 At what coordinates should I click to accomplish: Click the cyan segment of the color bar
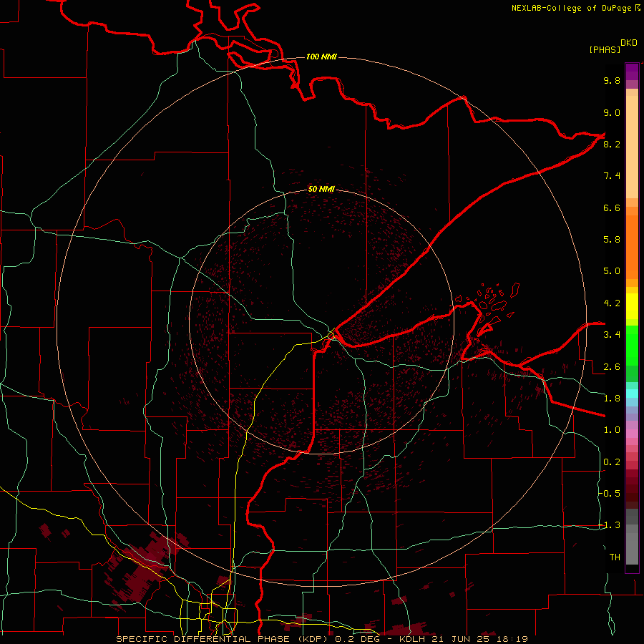pos(632,394)
